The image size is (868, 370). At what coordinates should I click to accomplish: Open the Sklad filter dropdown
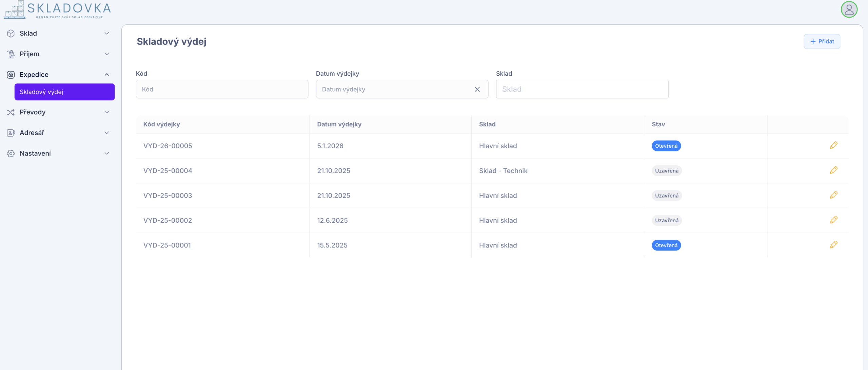(x=582, y=89)
